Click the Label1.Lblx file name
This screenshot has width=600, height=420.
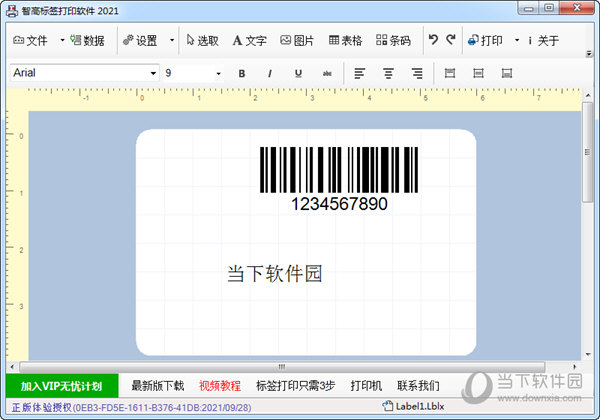tap(420, 406)
